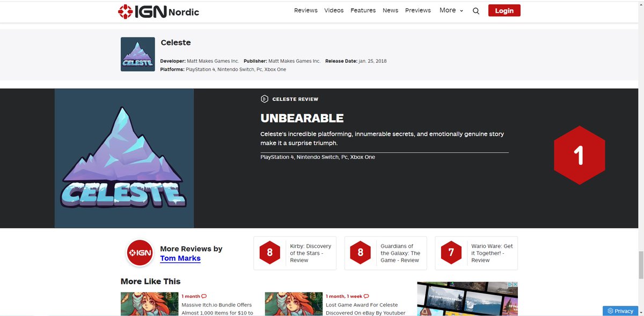Click the Celeste Review document icon
This screenshot has height=316, width=644.
tap(264, 99)
